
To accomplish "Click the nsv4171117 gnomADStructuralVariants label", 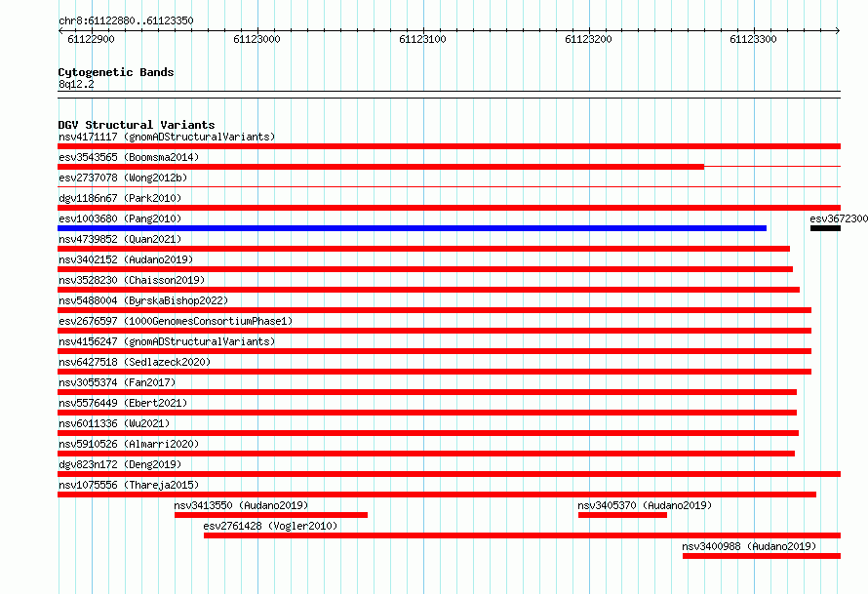I will (167, 137).
